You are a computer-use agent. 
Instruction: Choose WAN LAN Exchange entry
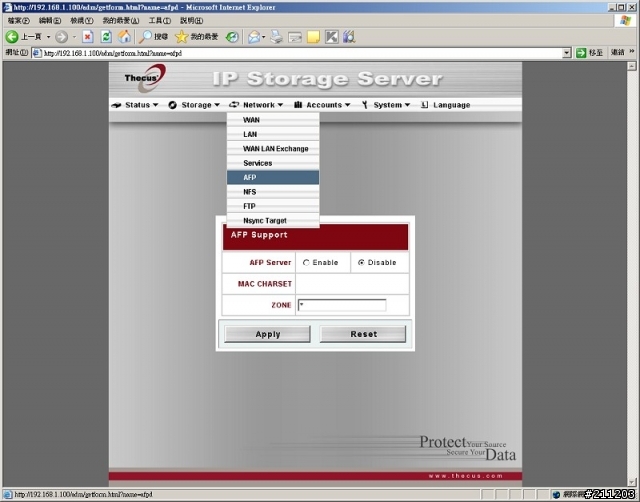point(273,149)
